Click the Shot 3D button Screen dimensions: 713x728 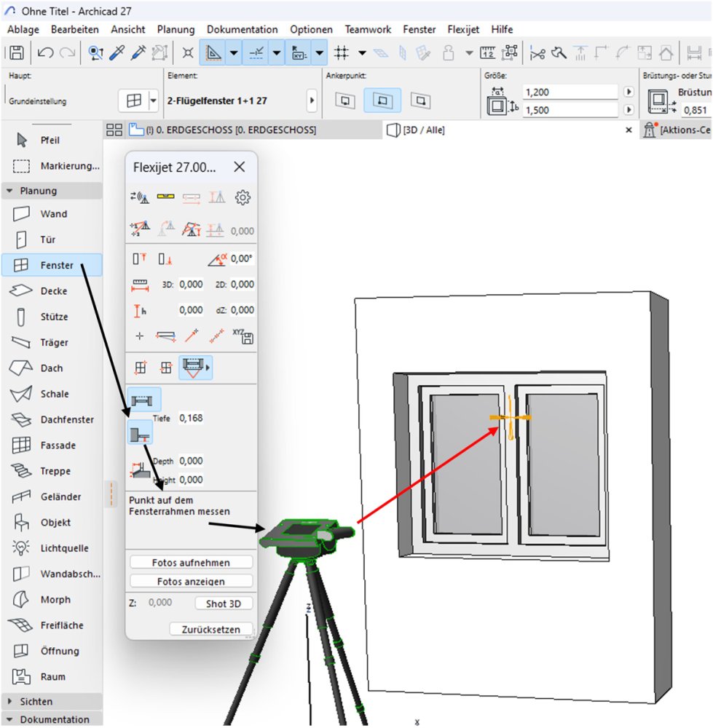pos(224,604)
